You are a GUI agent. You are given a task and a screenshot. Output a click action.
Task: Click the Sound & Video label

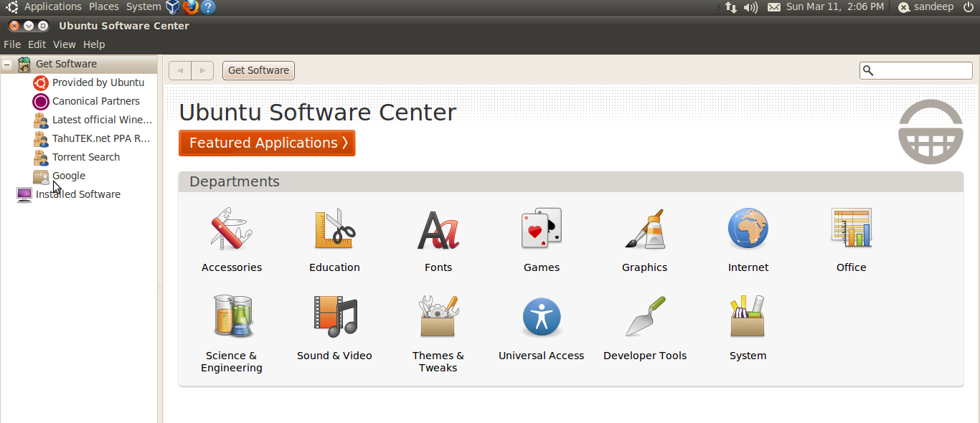pos(335,356)
